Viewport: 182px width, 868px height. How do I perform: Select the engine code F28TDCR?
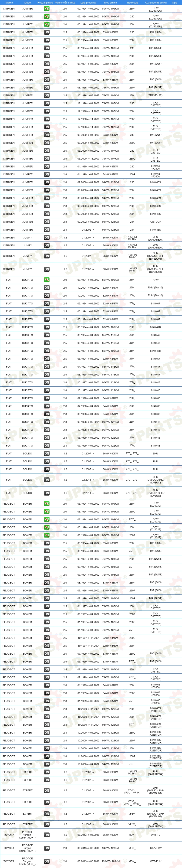[155, 222]
